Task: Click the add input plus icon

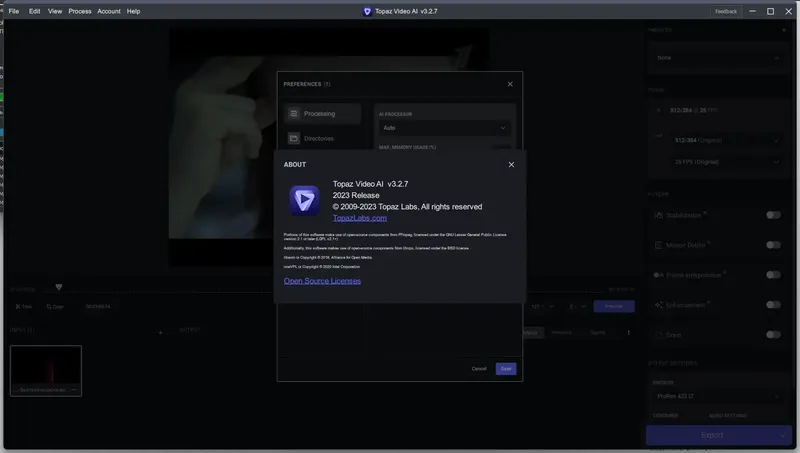Action: (x=160, y=333)
